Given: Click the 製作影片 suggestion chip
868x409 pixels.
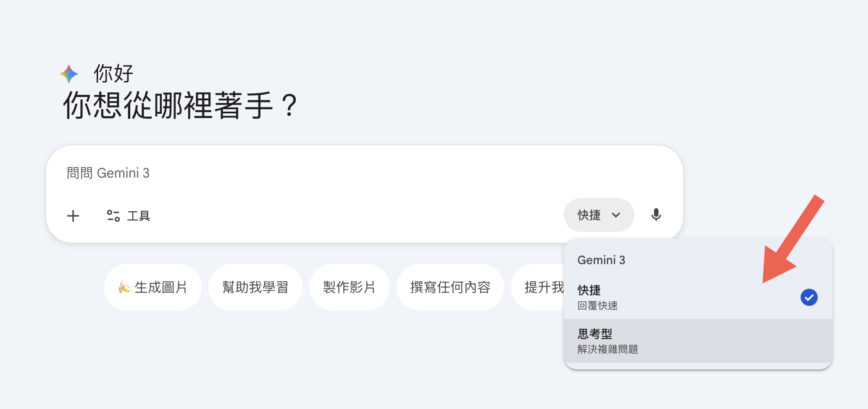Looking at the screenshot, I should pos(349,287).
